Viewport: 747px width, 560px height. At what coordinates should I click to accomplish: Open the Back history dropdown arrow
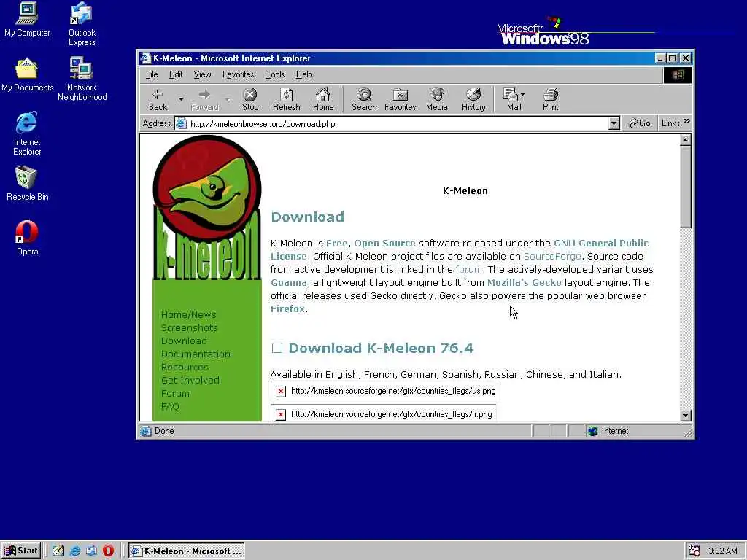[x=181, y=99]
